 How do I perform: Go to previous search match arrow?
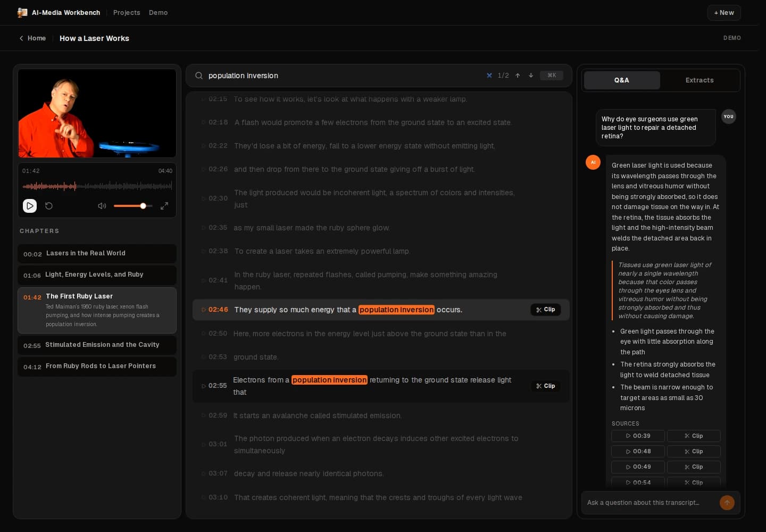[x=518, y=76]
